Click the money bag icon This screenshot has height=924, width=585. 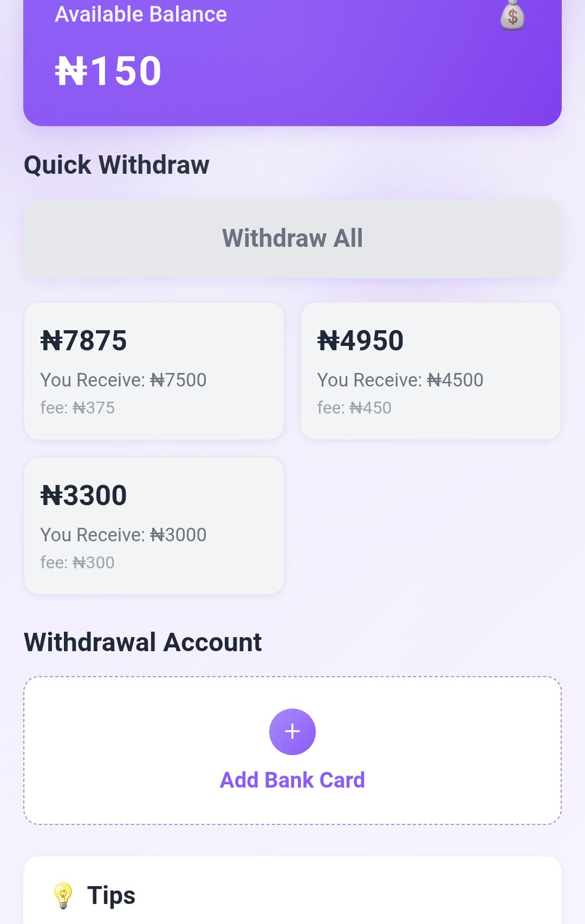tap(512, 16)
